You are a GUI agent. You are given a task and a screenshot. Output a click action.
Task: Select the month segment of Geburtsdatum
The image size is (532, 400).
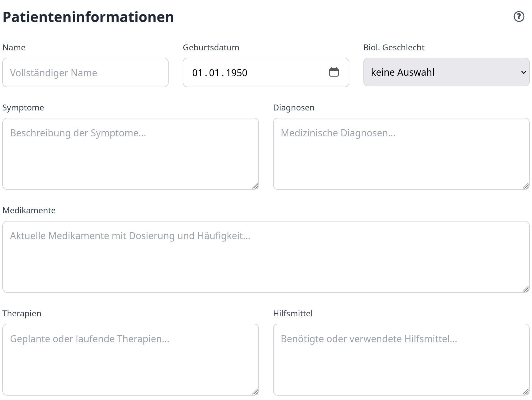[214, 73]
